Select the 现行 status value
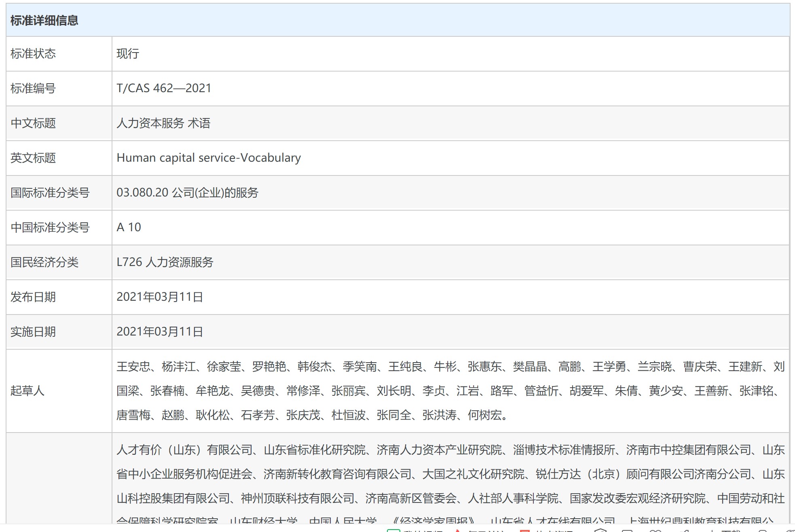Viewport: 795px width, 532px height. tap(128, 54)
